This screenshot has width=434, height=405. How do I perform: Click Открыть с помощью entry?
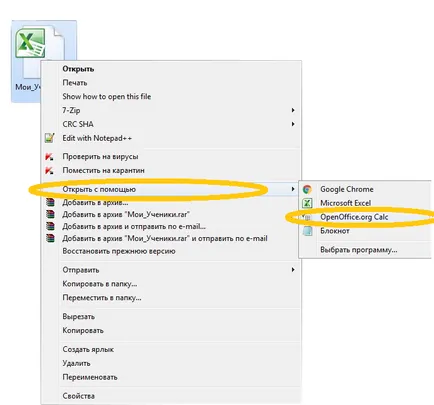click(x=99, y=189)
